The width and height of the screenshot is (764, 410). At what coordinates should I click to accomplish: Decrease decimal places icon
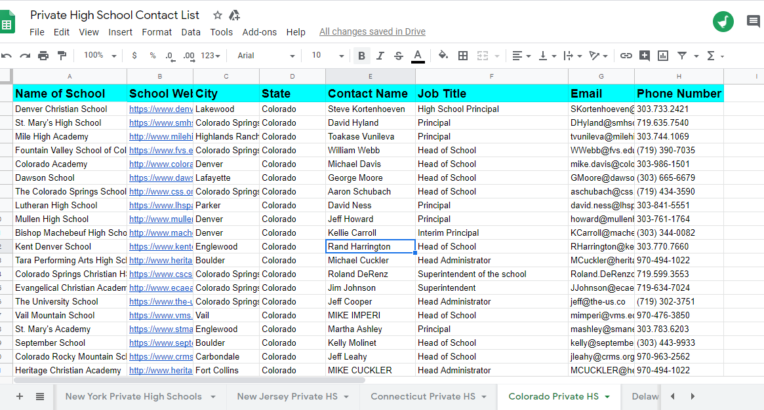point(170,56)
